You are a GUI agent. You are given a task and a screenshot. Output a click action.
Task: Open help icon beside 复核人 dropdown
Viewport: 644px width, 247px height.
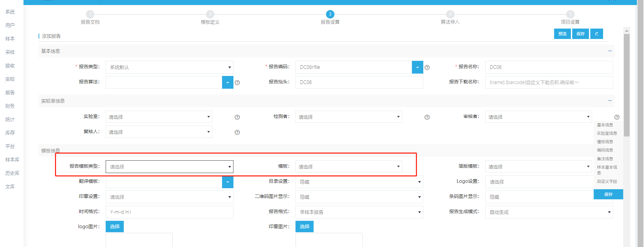237,132
